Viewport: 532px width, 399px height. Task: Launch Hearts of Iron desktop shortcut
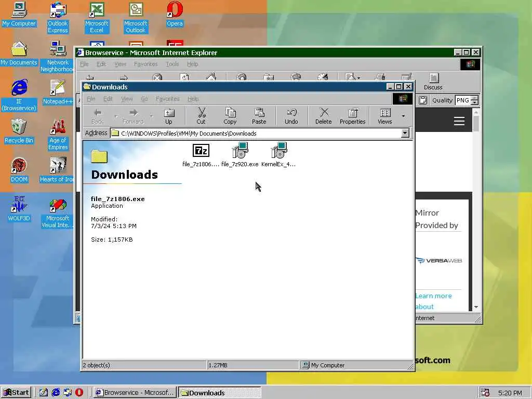tap(57, 170)
